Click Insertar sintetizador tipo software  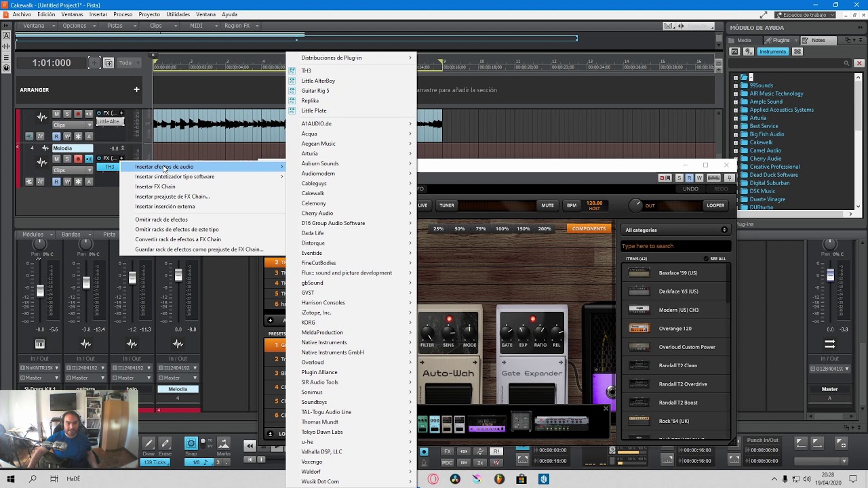[x=203, y=176]
